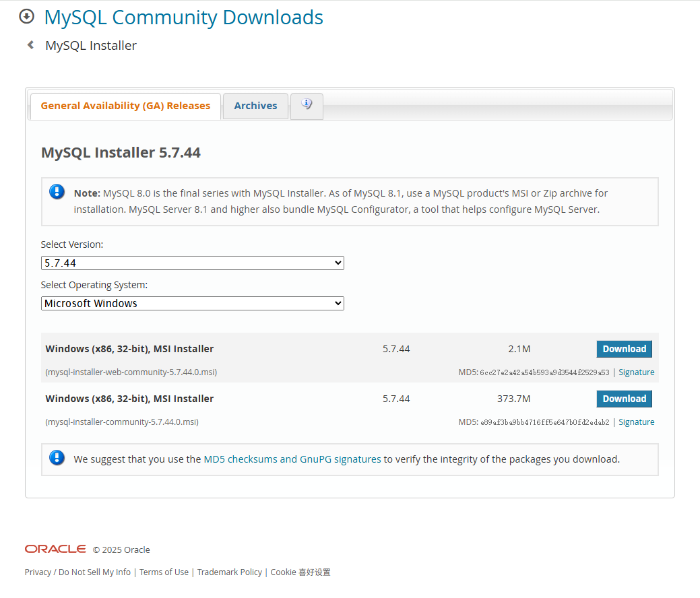Click the Select Version label
This screenshot has height=598, width=700.
click(x=72, y=244)
